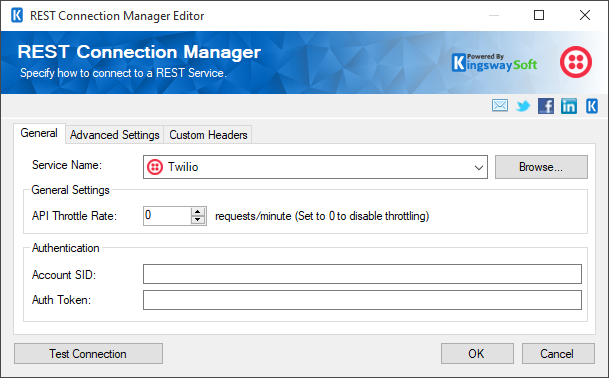Image resolution: width=609 pixels, height=378 pixels.
Task: Click the app icon in the title bar
Action: click(x=17, y=16)
